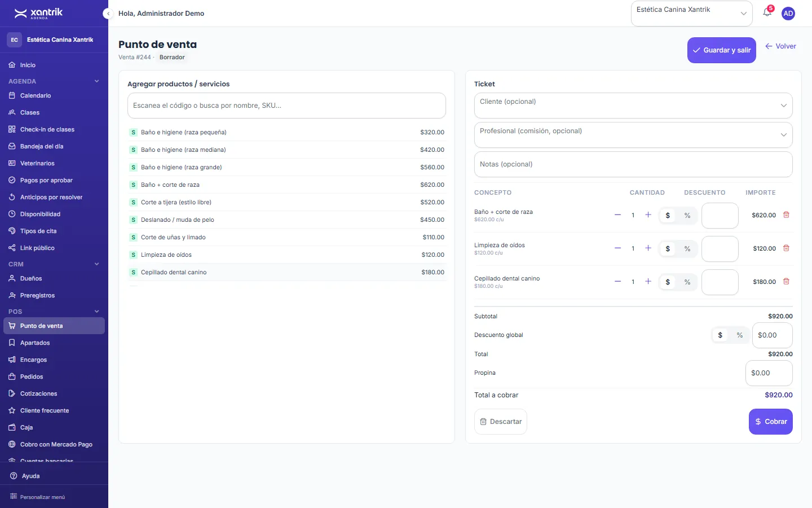Open the Cliente (opcional) dropdown
The image size is (812, 508).
[633, 106]
